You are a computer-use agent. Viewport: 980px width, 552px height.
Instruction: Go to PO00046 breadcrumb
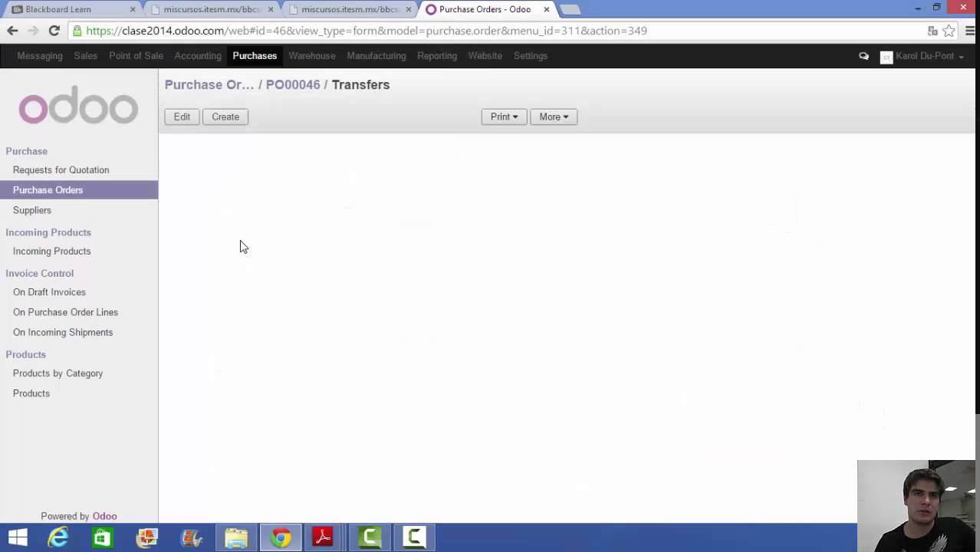tap(293, 84)
